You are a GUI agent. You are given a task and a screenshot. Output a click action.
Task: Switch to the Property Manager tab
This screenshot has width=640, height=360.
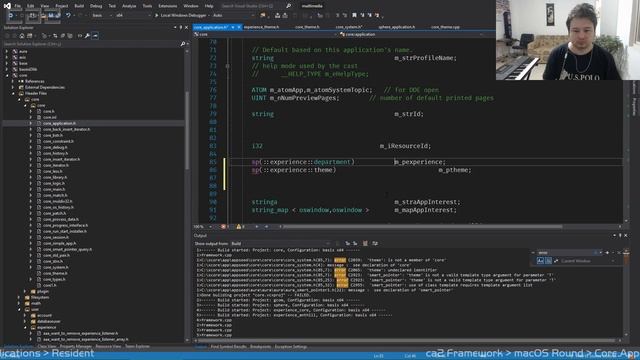point(76,347)
